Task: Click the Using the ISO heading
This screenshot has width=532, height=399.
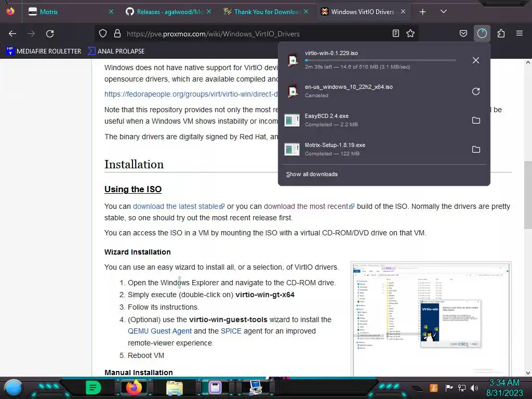Action: point(133,189)
